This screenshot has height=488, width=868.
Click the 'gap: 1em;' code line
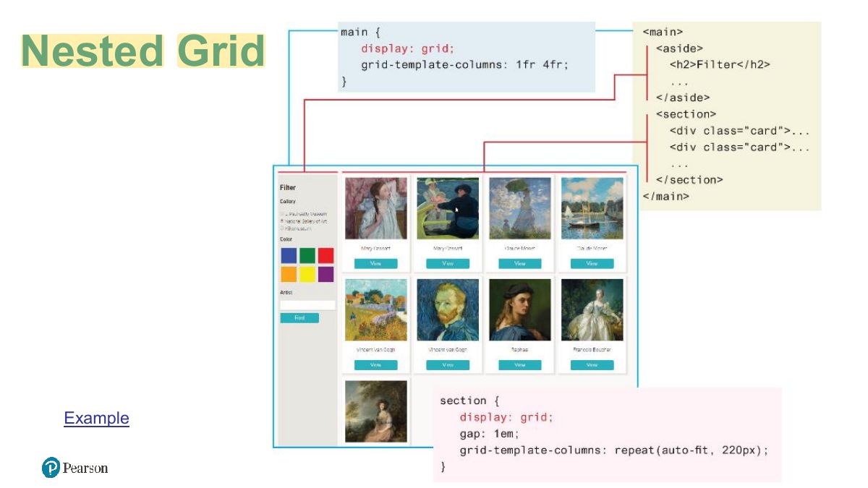[x=490, y=434]
